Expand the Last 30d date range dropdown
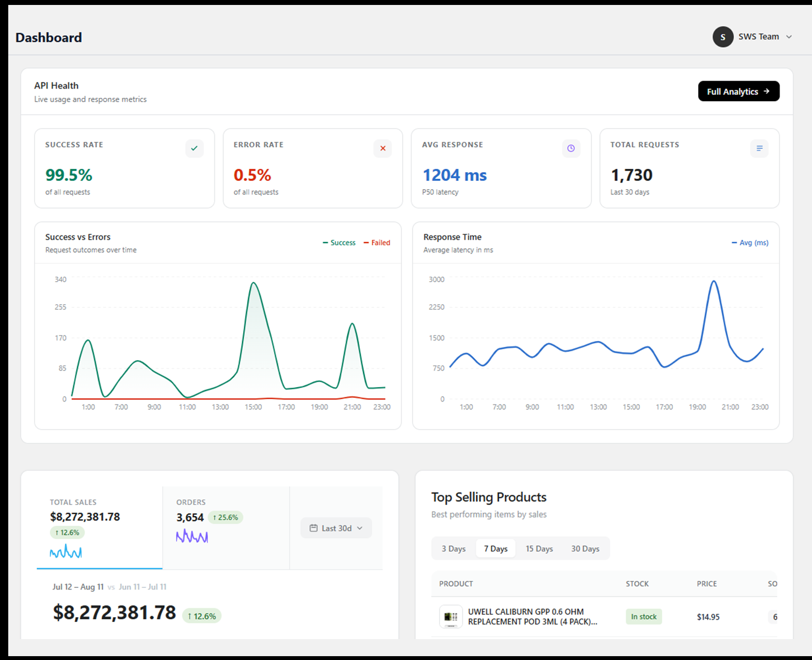 tap(336, 528)
